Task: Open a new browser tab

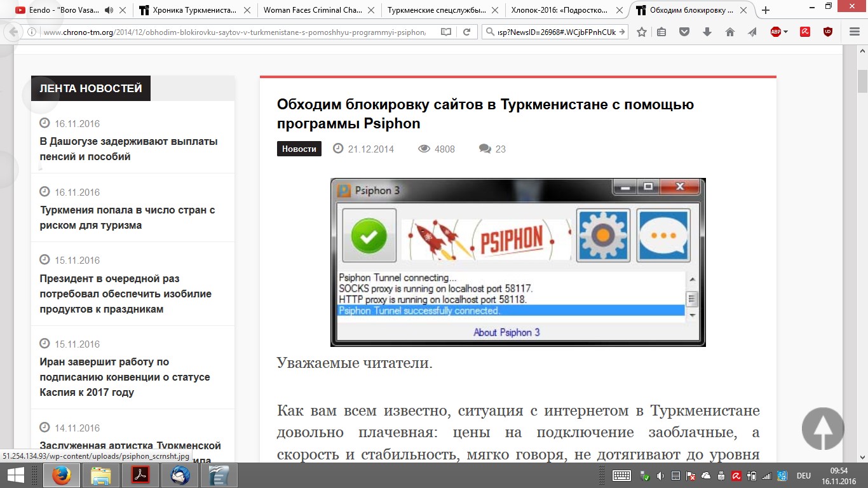Action: click(x=766, y=10)
